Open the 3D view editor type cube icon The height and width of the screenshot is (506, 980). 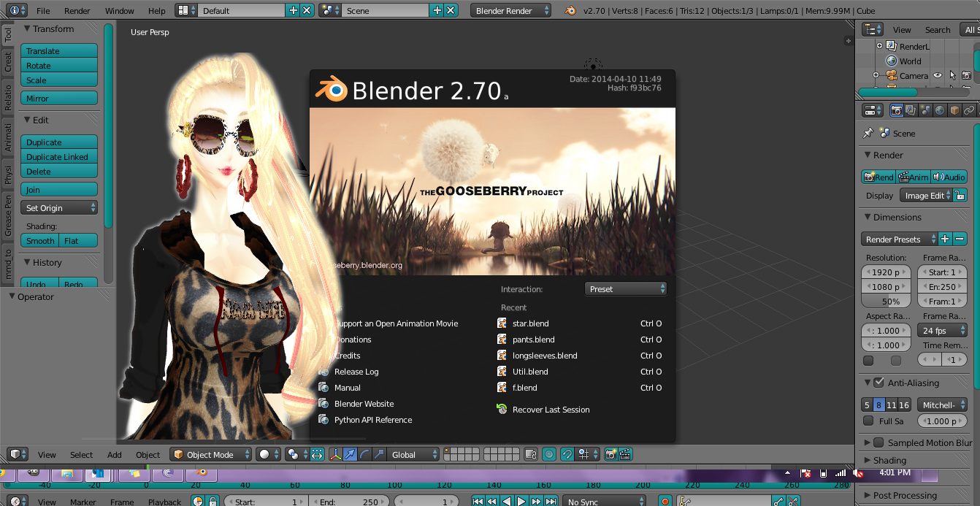point(18,454)
